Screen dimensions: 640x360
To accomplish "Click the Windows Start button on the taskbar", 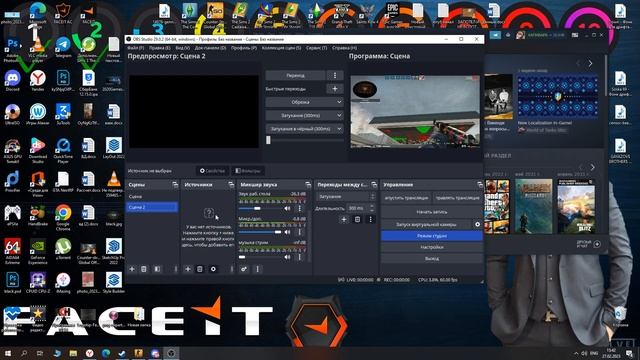I will click(x=7, y=353).
